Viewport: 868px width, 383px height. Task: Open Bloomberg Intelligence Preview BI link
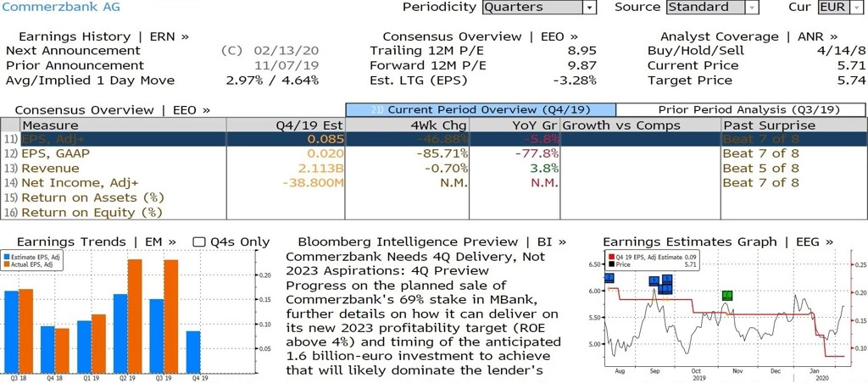tap(432, 241)
